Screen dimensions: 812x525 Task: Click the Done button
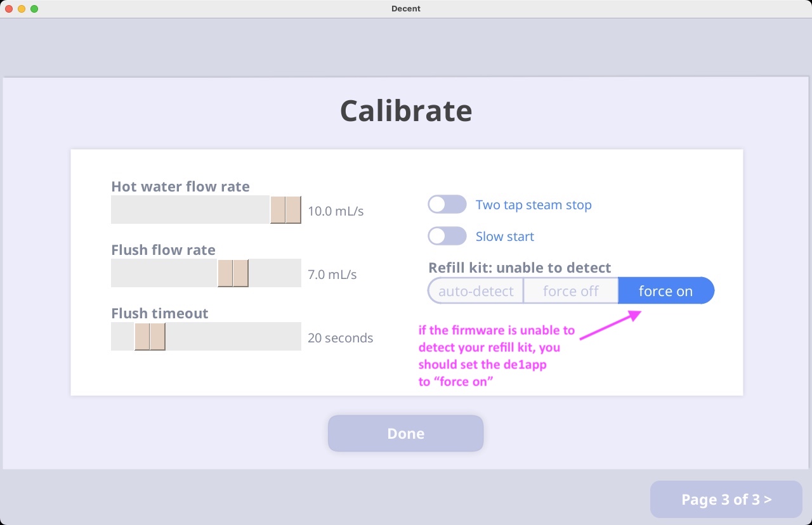coord(405,434)
